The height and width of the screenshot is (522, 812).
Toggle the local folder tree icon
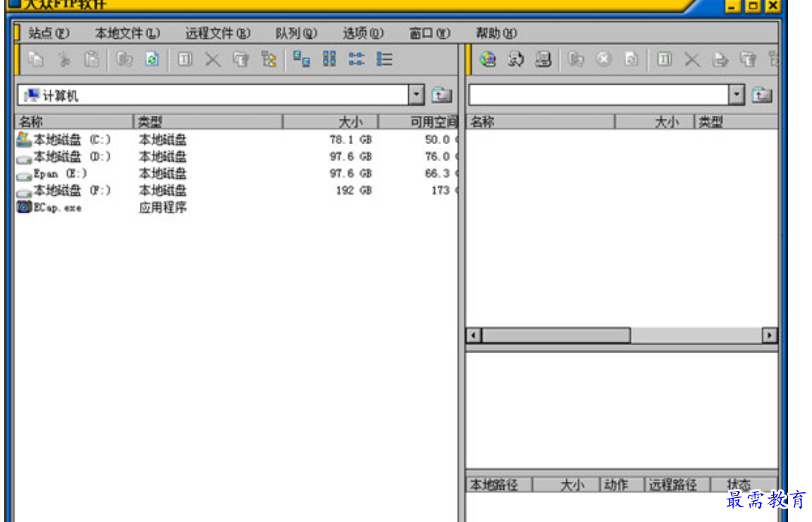[x=268, y=59]
